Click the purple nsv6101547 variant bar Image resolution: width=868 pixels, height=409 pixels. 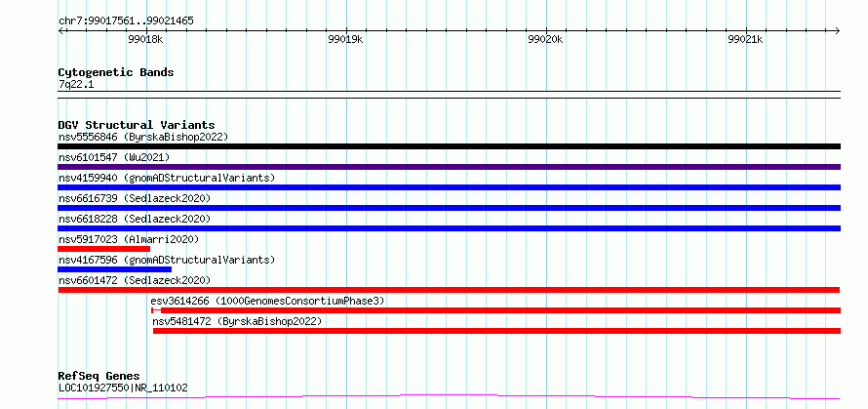(x=449, y=167)
